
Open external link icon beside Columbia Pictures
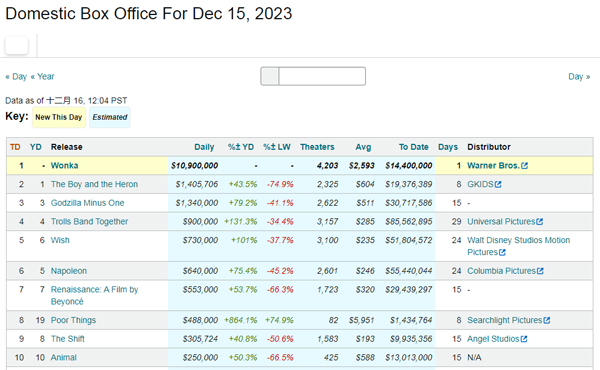(540, 271)
